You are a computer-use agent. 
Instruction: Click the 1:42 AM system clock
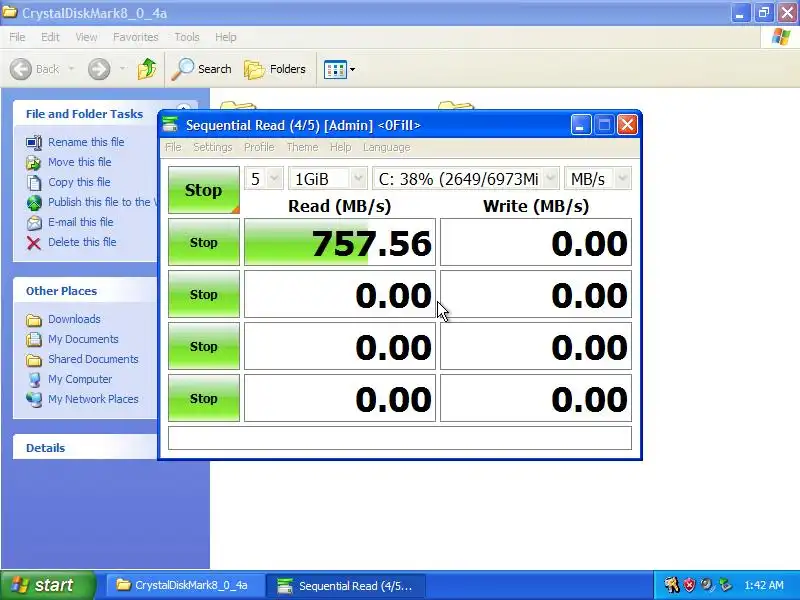click(764, 585)
